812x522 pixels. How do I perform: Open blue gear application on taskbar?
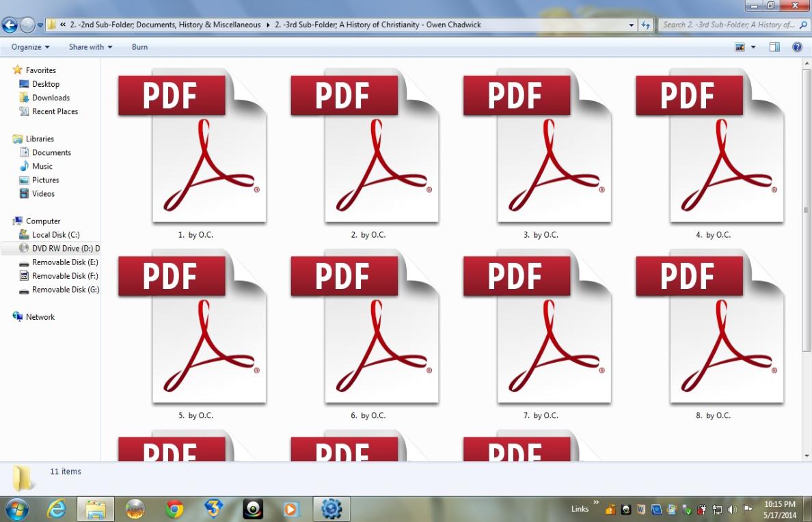[331, 509]
